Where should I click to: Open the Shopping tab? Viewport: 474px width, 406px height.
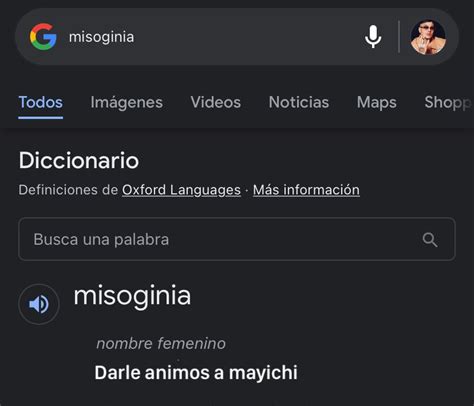point(448,102)
